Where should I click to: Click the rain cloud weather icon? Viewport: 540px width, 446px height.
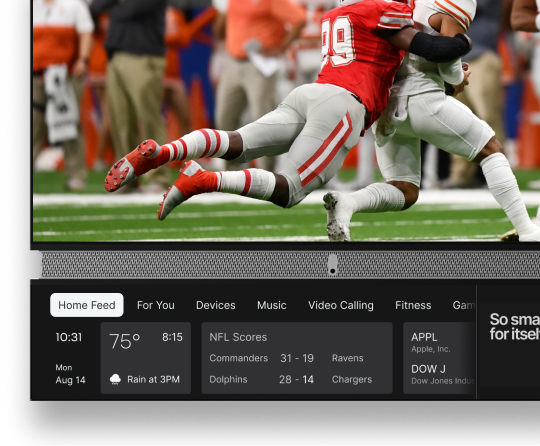[x=115, y=379]
